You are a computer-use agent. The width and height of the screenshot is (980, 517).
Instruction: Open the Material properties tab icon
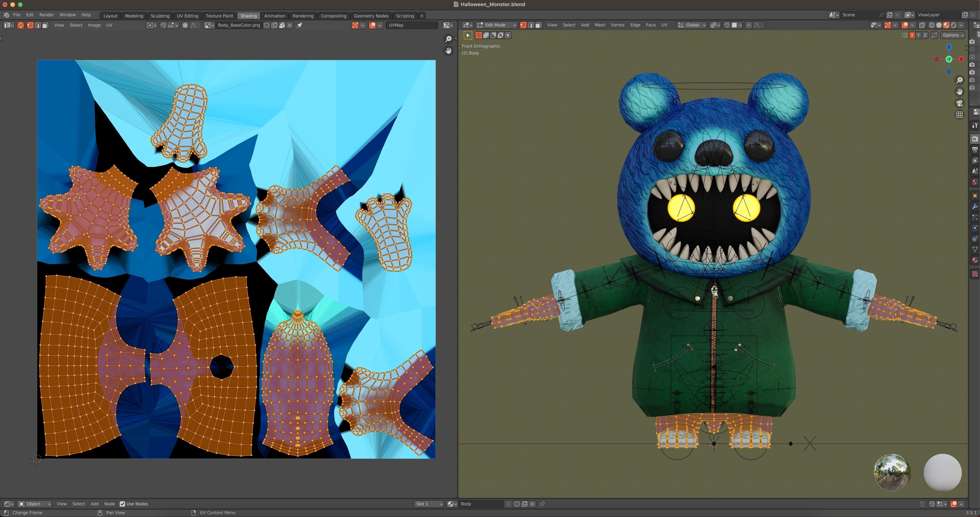coord(975,260)
